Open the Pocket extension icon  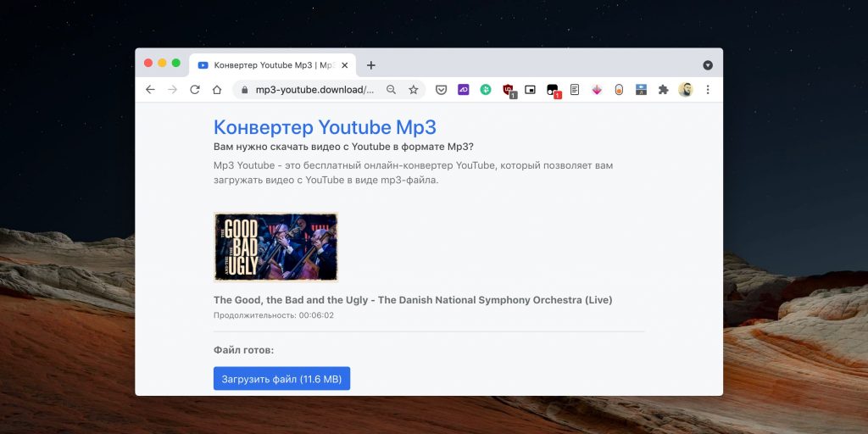pos(441,90)
